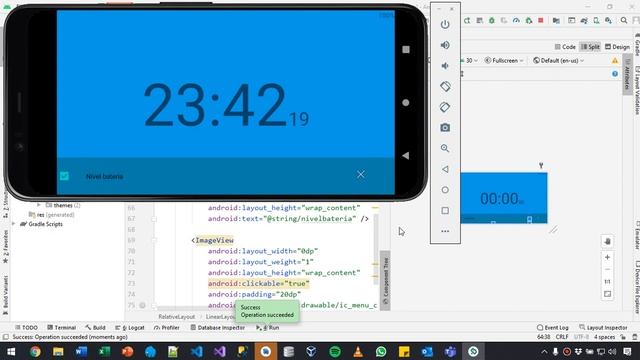Open the Layout Inspector panel

[x=603, y=327]
